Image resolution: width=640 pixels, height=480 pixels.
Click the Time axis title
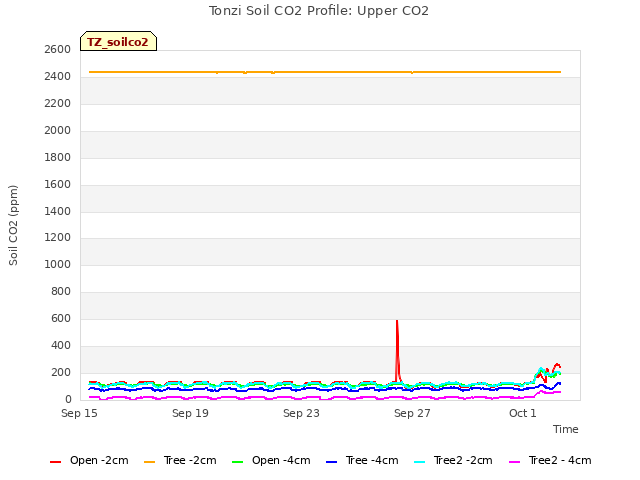click(566, 429)
